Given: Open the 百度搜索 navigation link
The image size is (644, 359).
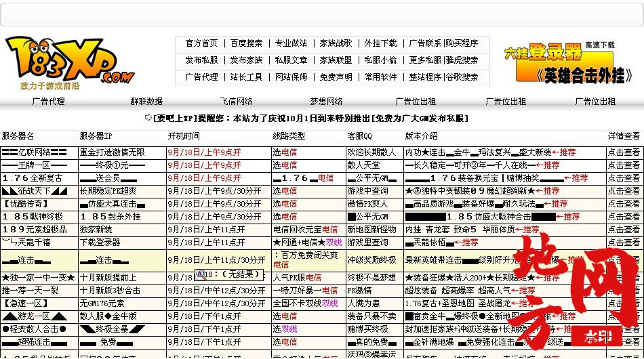Looking at the screenshot, I should coord(246,43).
